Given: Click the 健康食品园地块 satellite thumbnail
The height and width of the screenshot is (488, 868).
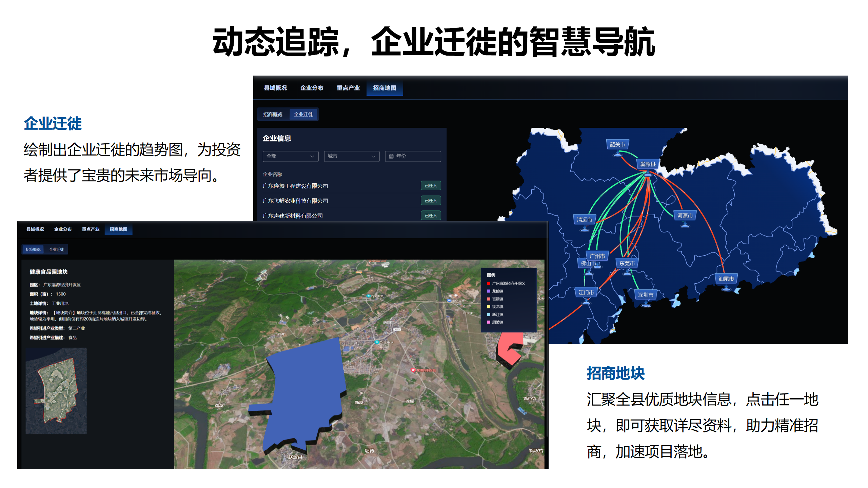Looking at the screenshot, I should click(x=56, y=390).
